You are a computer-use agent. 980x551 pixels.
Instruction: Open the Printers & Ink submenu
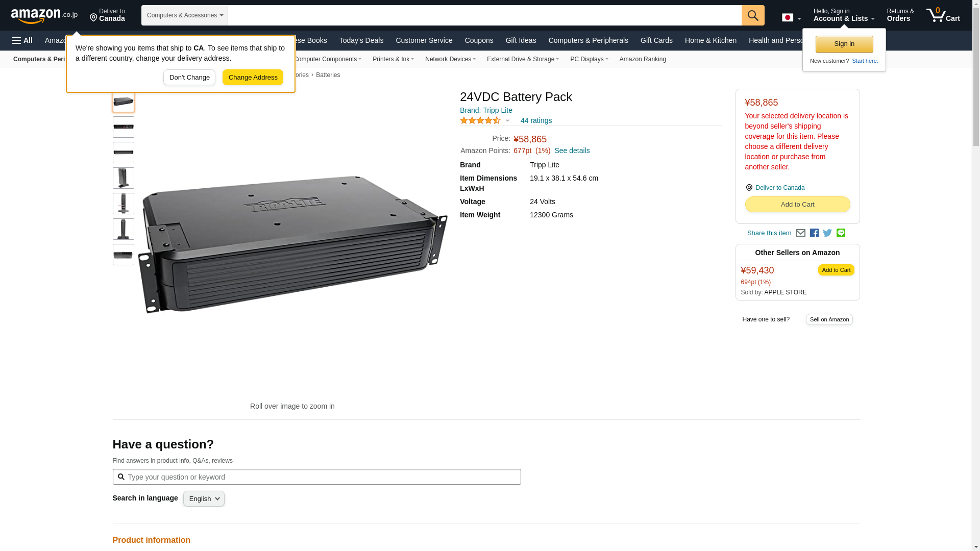[x=393, y=59]
